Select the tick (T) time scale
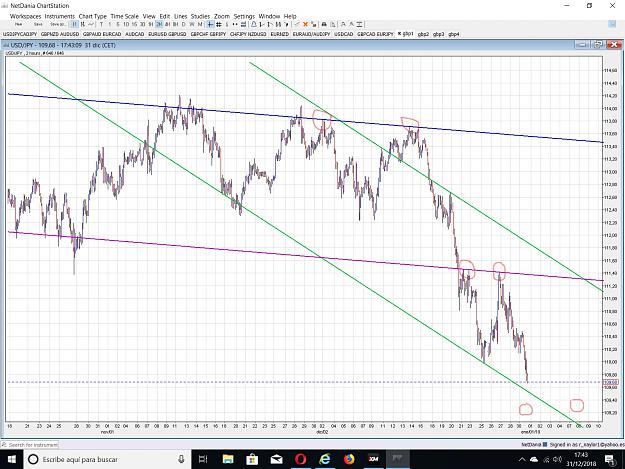 click(101, 24)
